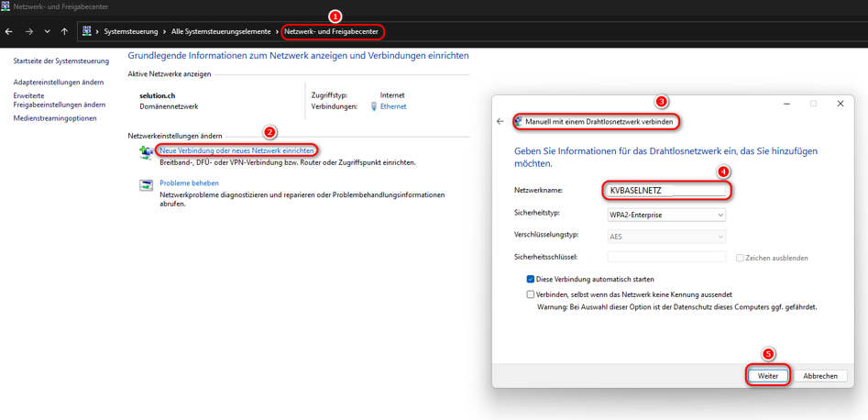Click the forward arrow in navigation bar
The width and height of the screenshot is (868, 420).
click(29, 31)
